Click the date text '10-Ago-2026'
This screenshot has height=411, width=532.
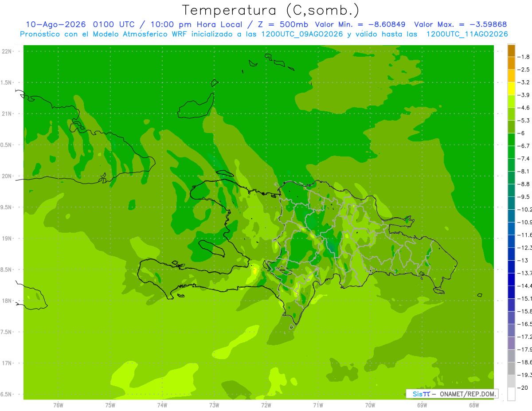coord(55,24)
